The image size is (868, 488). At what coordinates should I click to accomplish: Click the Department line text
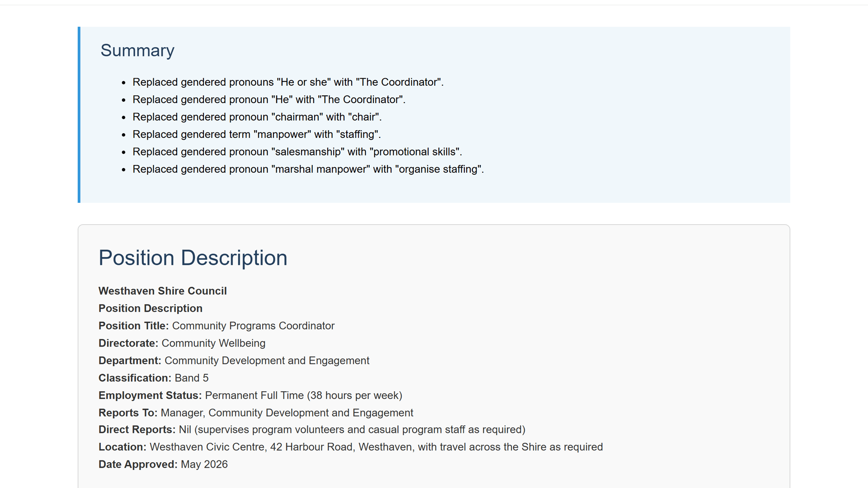(x=234, y=361)
